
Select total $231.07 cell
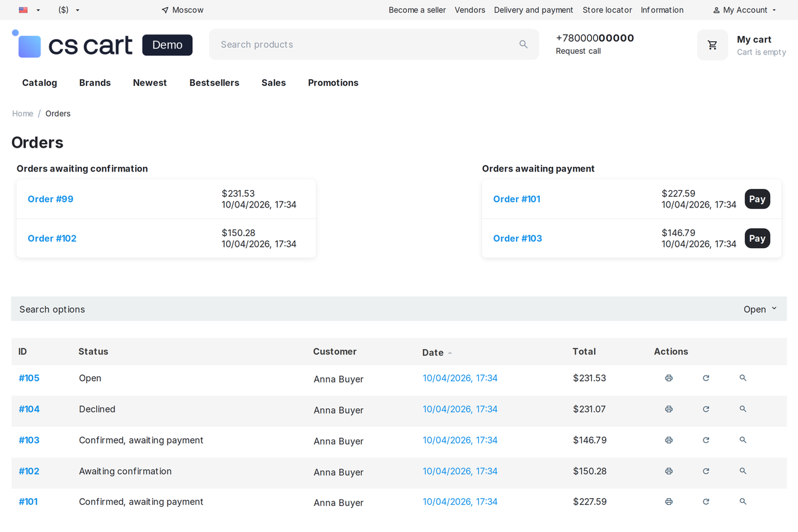pos(589,409)
